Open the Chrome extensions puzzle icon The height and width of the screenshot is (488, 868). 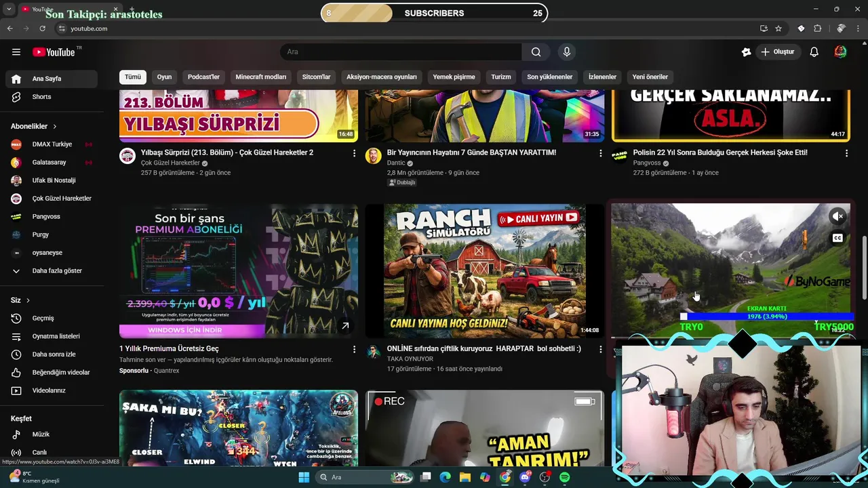point(817,28)
